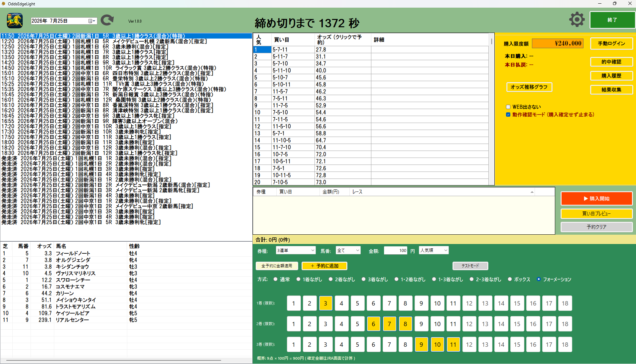Select the 3着ながし radio button

pos(364,279)
